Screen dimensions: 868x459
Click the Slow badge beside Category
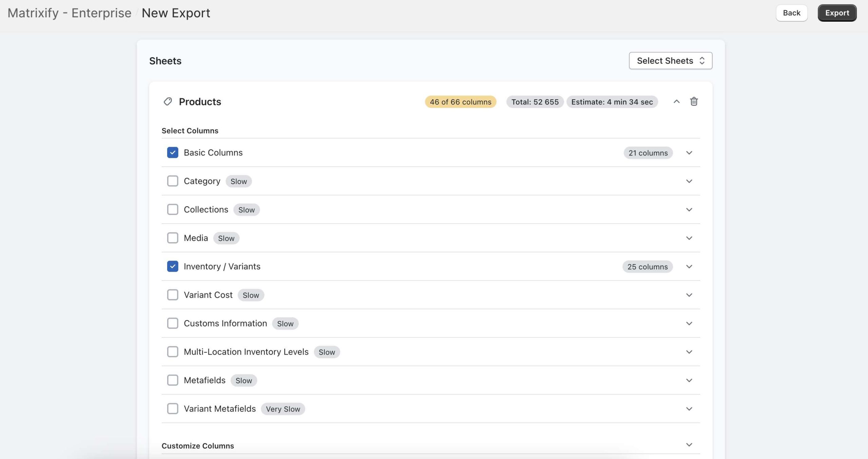pos(239,181)
